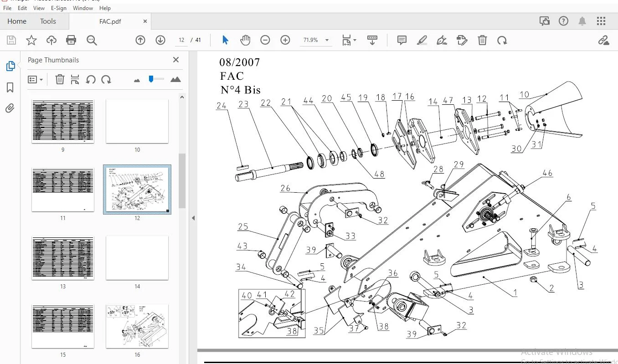The height and width of the screenshot is (364, 618).
Task: Open thumbnails panel options dropdown
Action: pos(35,80)
